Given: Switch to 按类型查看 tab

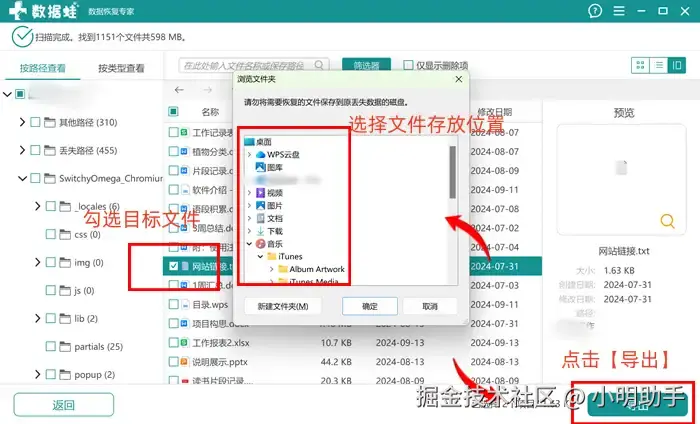Looking at the screenshot, I should [121, 68].
